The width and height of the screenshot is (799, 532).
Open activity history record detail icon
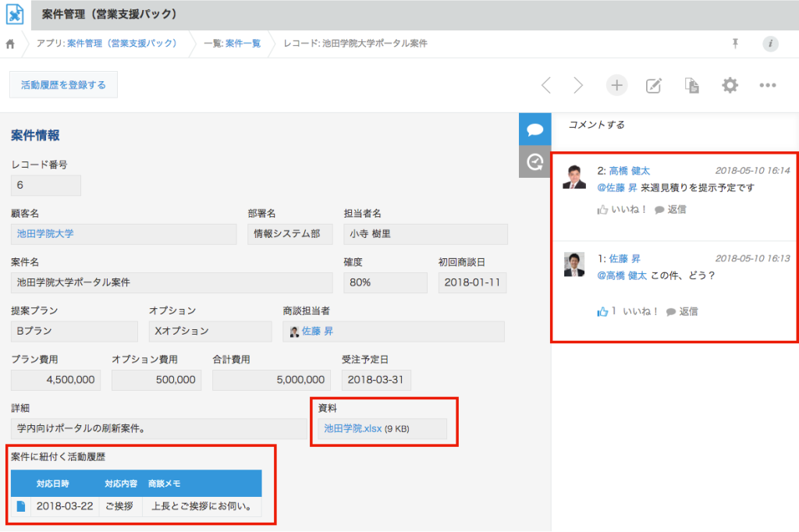pos(20,505)
